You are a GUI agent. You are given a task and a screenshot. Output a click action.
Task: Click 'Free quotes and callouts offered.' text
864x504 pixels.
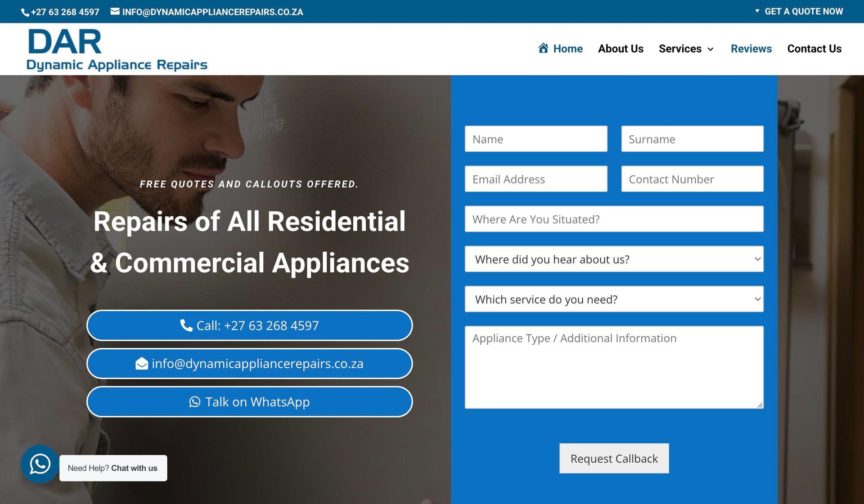pos(249,184)
